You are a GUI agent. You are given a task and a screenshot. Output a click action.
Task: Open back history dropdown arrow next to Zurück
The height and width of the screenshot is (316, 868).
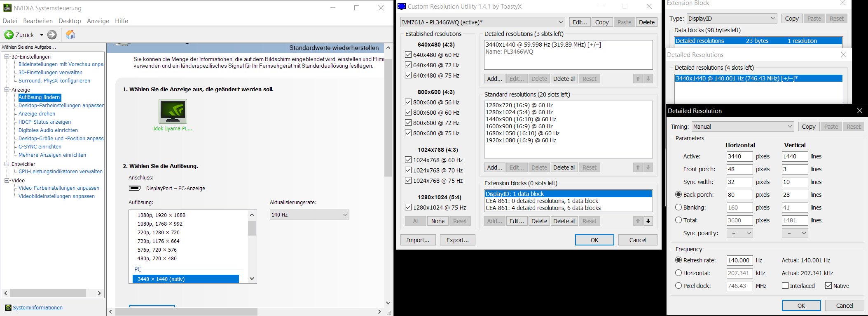[x=42, y=35]
